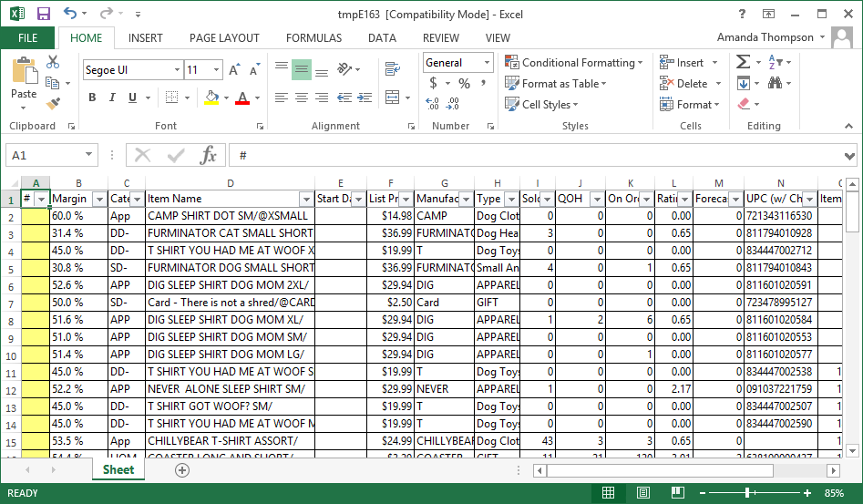Click the Increase Indent icon
Image resolution: width=863 pixels, height=504 pixels.
[365, 98]
